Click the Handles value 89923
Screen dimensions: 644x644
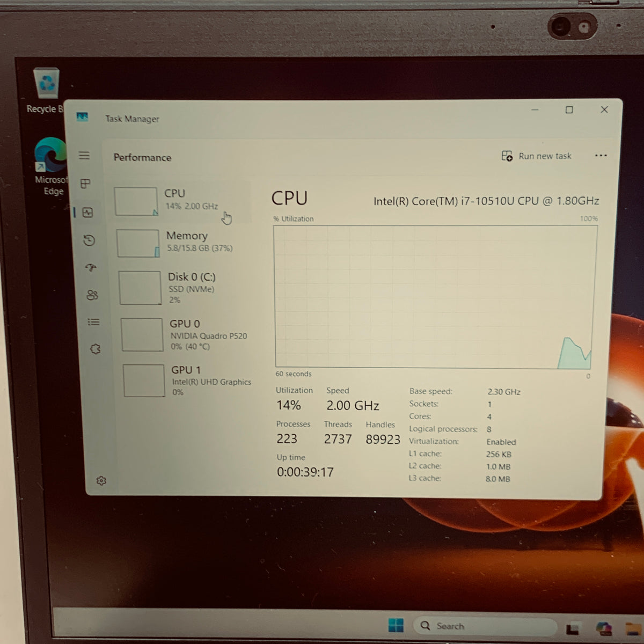tap(383, 440)
